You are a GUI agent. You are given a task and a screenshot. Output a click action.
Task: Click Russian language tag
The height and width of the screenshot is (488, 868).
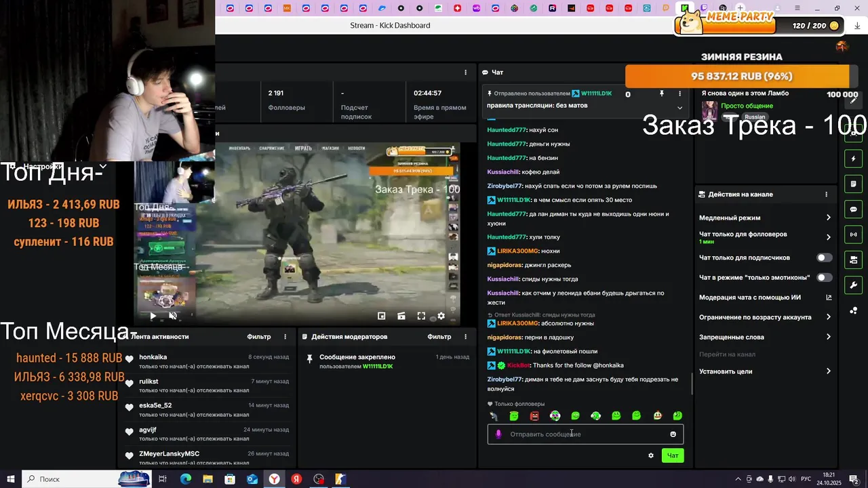click(x=755, y=117)
